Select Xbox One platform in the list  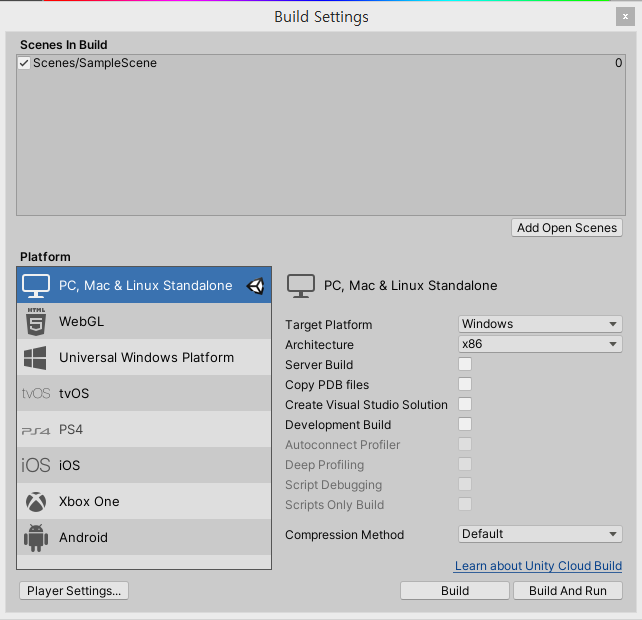pyautogui.click(x=144, y=502)
